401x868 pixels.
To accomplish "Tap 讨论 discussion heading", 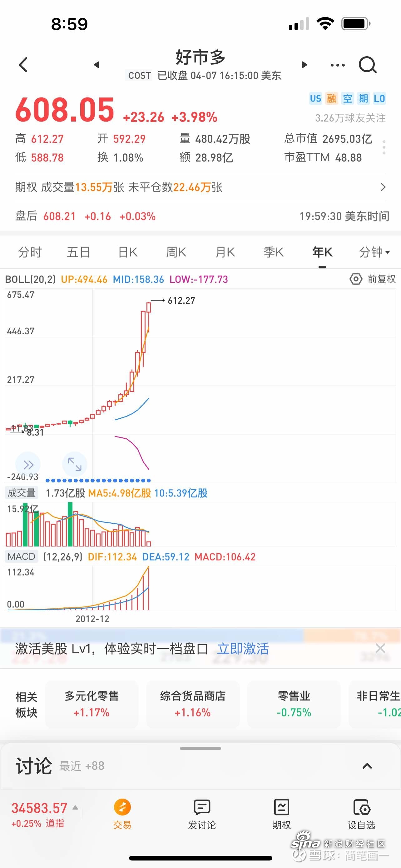I will pyautogui.click(x=34, y=766).
